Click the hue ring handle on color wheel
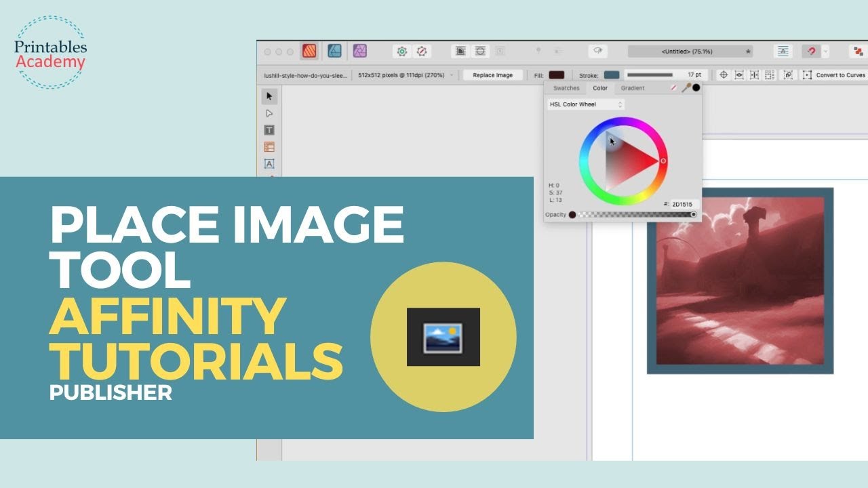Screen dimensions: 868x488 tap(663, 161)
